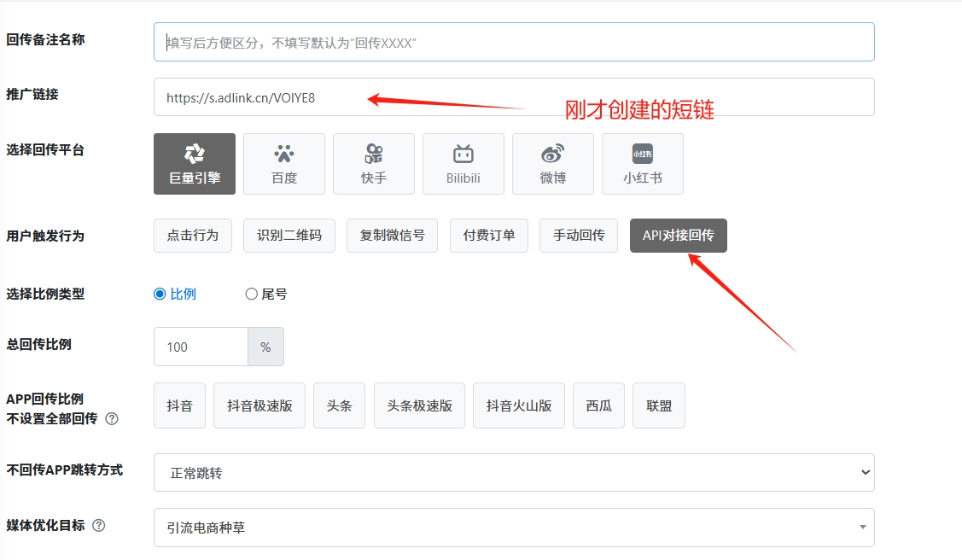Select the 尾号 radio option
The width and height of the screenshot is (962, 560).
click(251, 294)
